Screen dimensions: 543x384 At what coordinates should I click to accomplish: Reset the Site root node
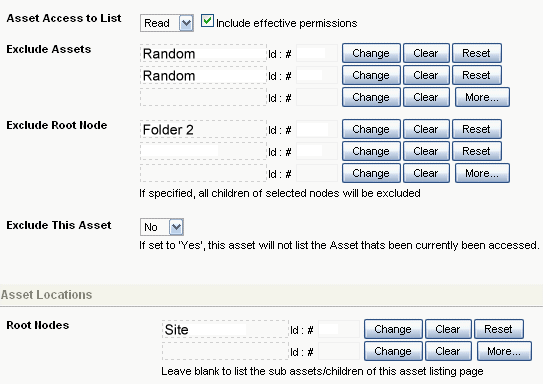coord(499,329)
